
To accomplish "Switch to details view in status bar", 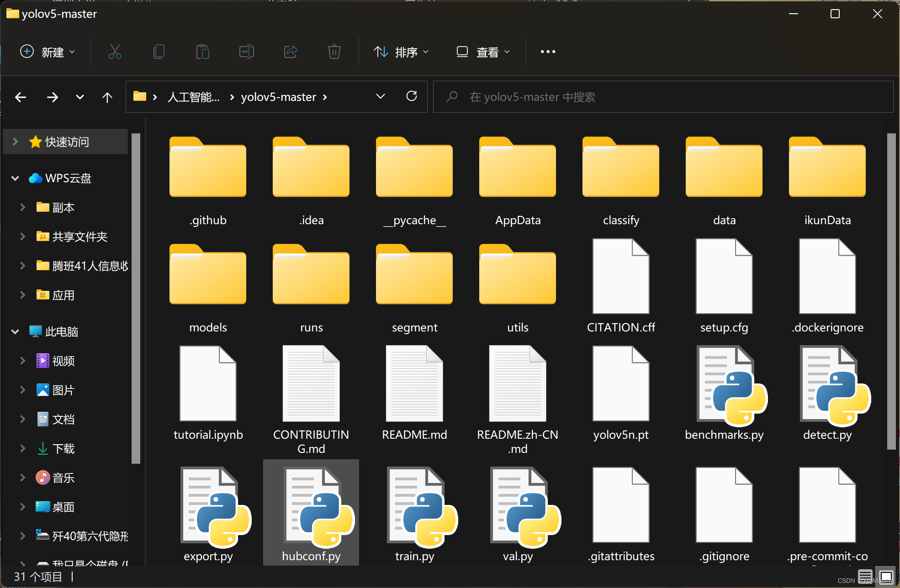I will pyautogui.click(x=865, y=576).
